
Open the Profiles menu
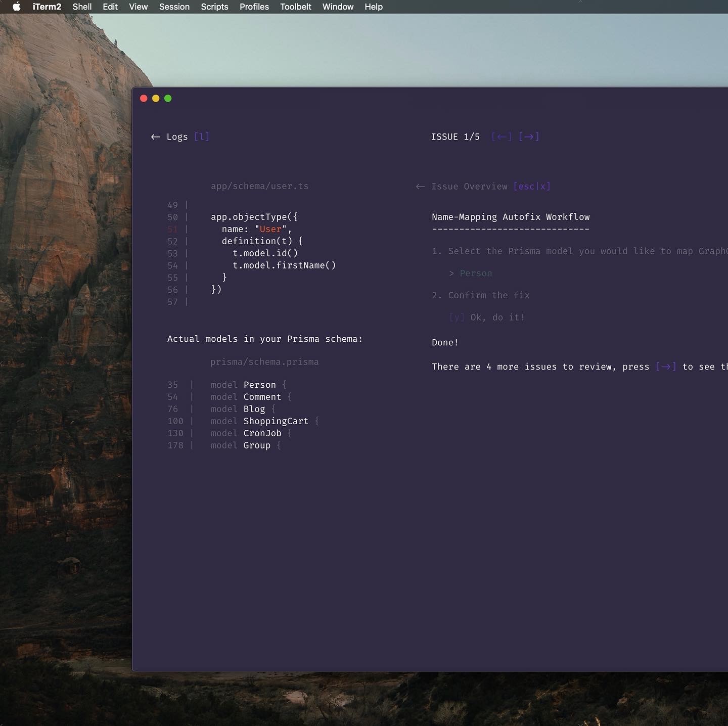pyautogui.click(x=254, y=7)
